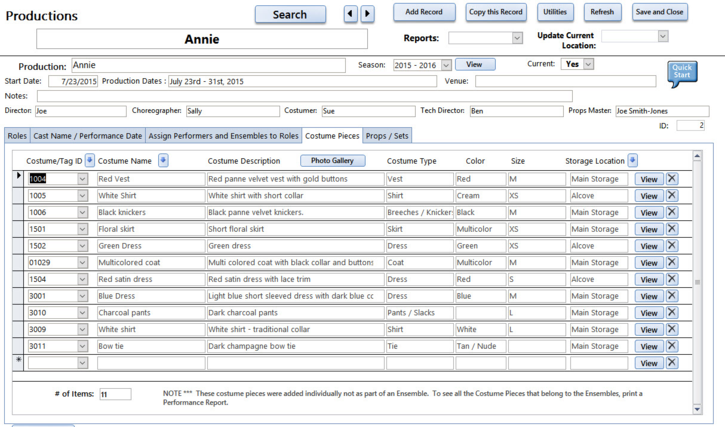Click Add Record
The image size is (725, 427).
pos(424,12)
